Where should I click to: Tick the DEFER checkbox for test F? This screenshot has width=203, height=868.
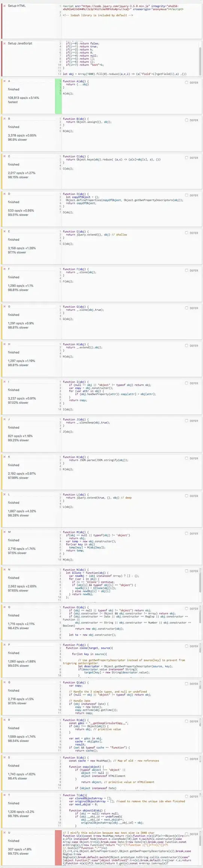tap(186, 270)
